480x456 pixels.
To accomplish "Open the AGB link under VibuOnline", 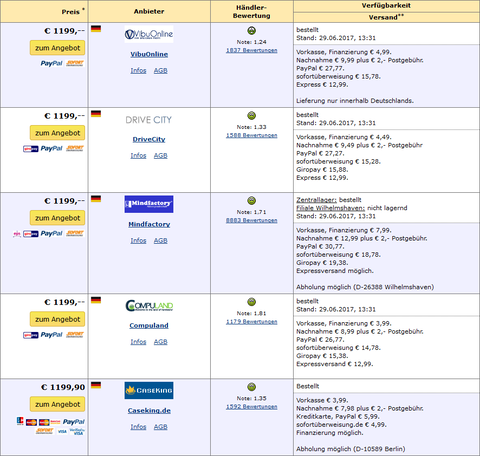I will click(160, 71).
